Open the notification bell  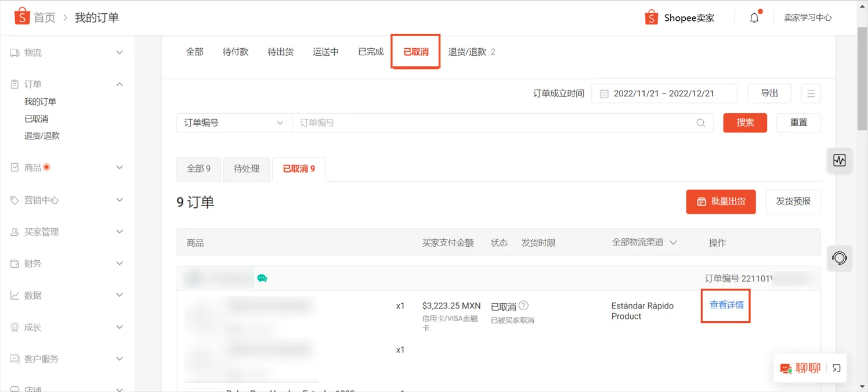[x=754, y=17]
